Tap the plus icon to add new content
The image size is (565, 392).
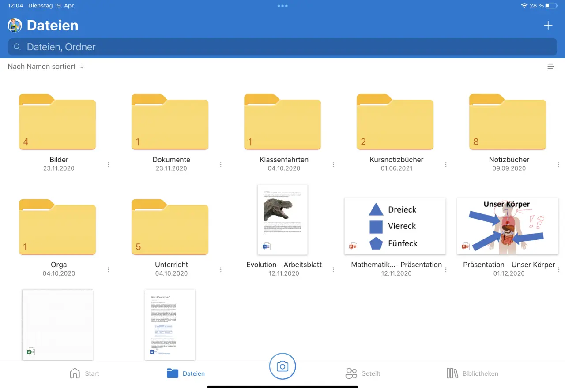(x=548, y=25)
